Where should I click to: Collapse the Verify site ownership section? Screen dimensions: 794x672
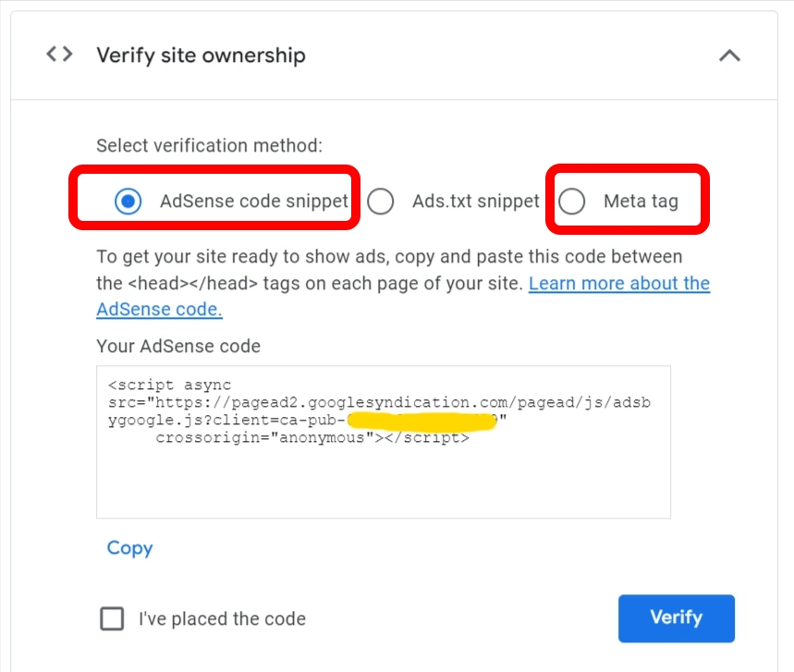click(729, 55)
